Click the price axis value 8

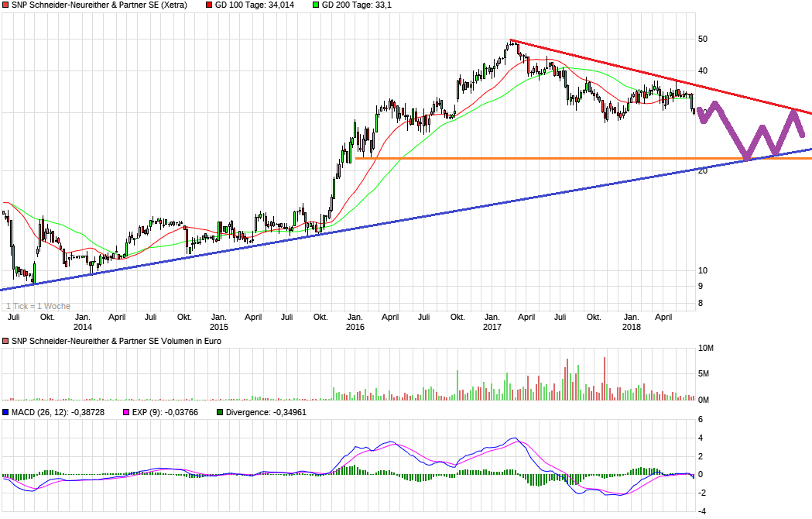[701, 304]
